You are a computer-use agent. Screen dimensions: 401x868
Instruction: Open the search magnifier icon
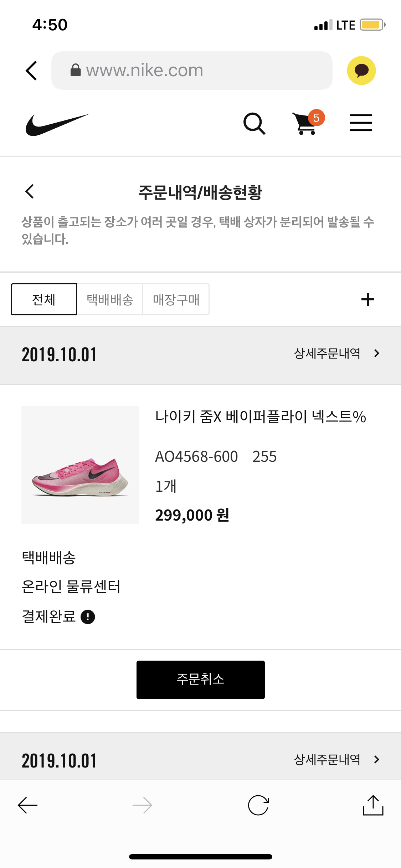coord(254,124)
